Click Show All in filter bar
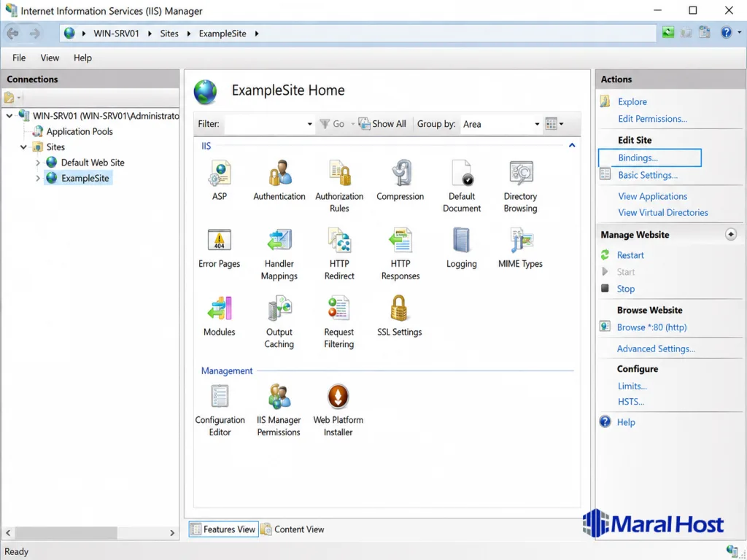Viewport: 747px width, 560px height. [382, 124]
